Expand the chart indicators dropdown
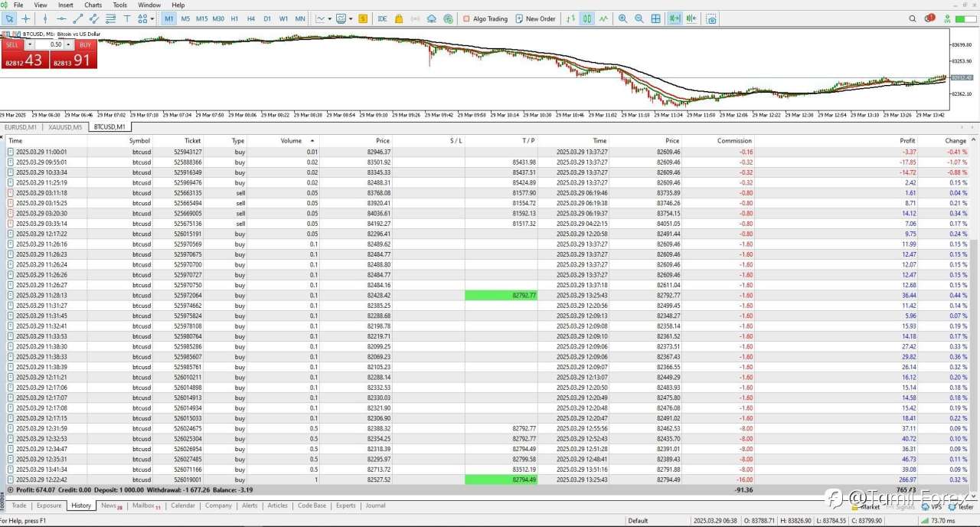The height and width of the screenshot is (527, 980). 330,18
